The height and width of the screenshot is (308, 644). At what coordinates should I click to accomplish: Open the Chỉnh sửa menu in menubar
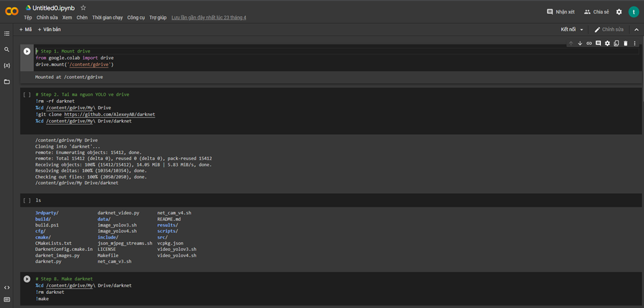[x=47, y=18]
